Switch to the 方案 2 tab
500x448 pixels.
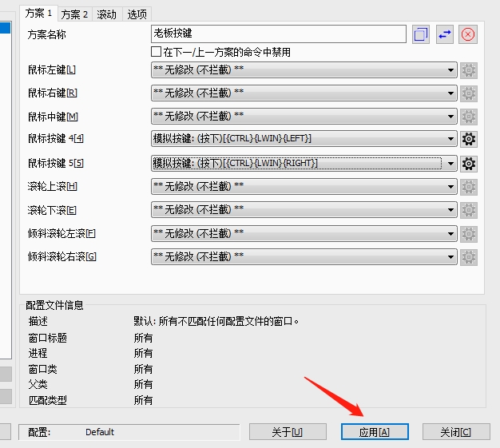pyautogui.click(x=74, y=14)
